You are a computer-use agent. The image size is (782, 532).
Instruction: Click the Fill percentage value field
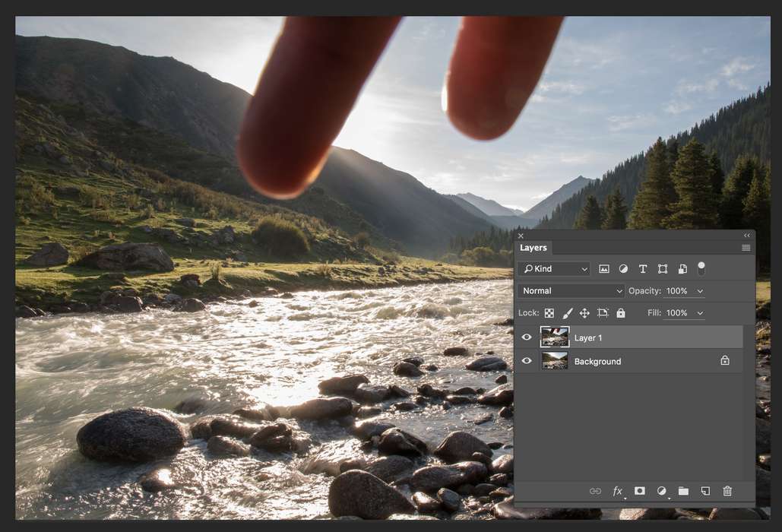point(677,313)
